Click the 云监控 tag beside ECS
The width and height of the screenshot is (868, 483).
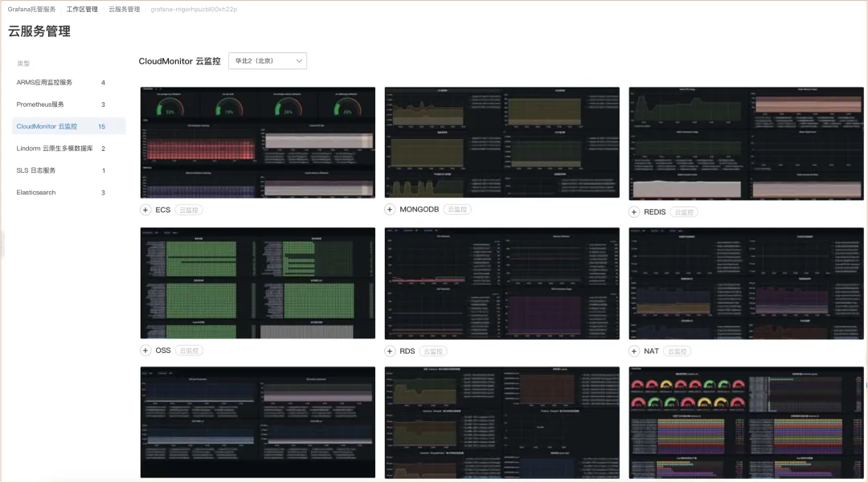(x=189, y=211)
